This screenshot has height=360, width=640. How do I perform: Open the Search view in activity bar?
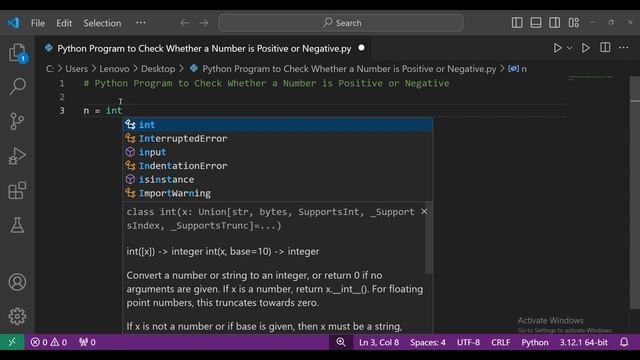17,86
